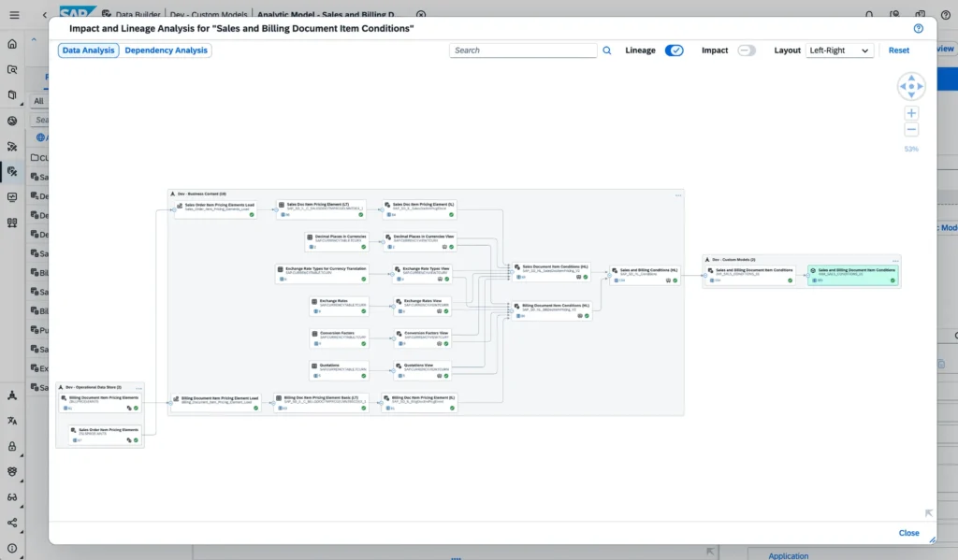958x560 pixels.
Task: Click the binoculars sidebar icon
Action: 12,497
